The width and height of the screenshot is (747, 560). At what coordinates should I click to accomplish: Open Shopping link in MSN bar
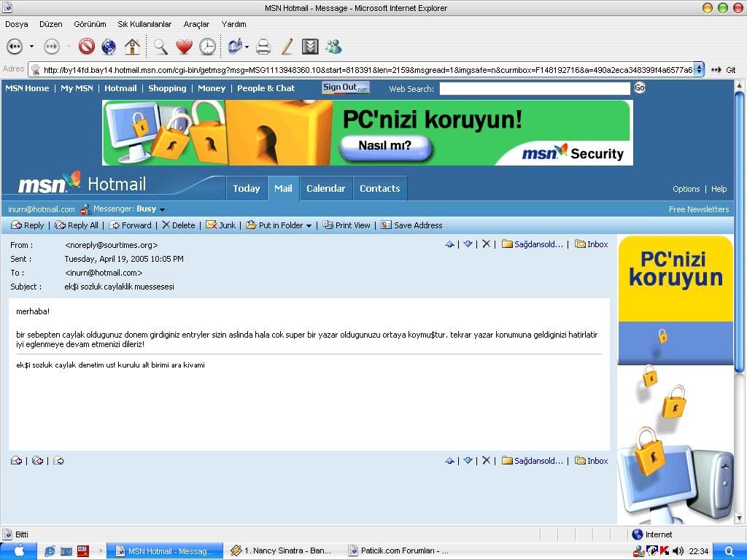[x=167, y=88]
